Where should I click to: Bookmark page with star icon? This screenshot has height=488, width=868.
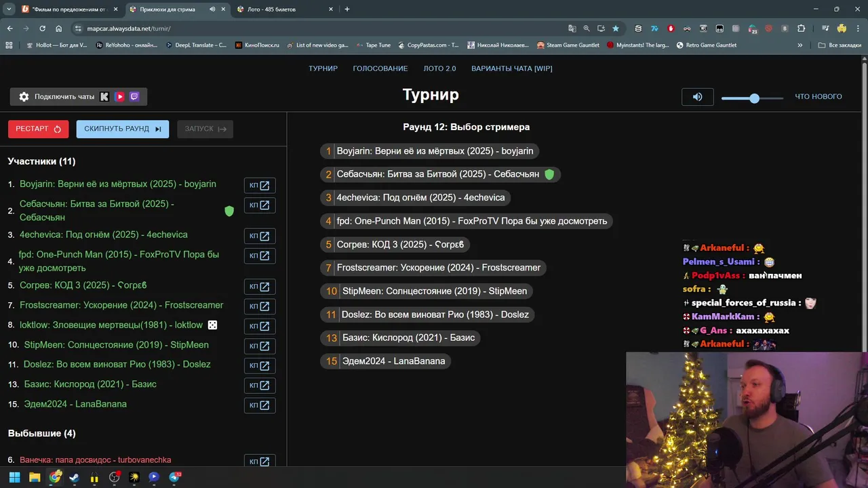pyautogui.click(x=616, y=28)
